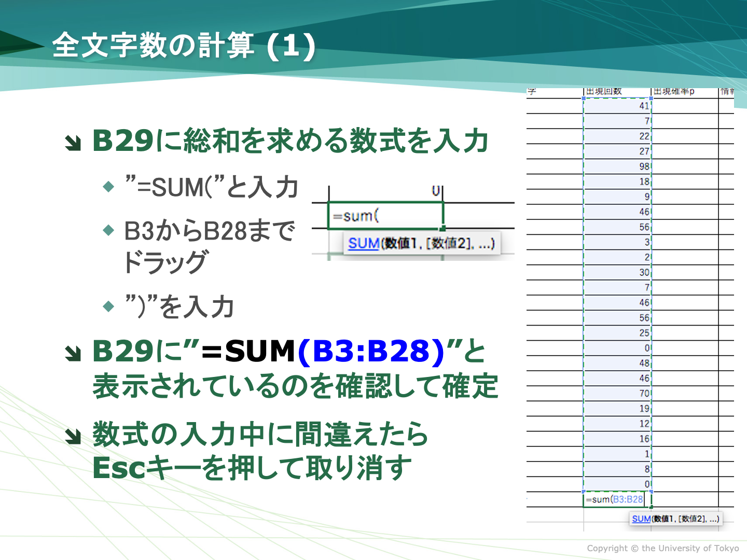Screen dimensions: 747x560
Task: Select the 出現確率p column header cell
Action: tap(684, 92)
